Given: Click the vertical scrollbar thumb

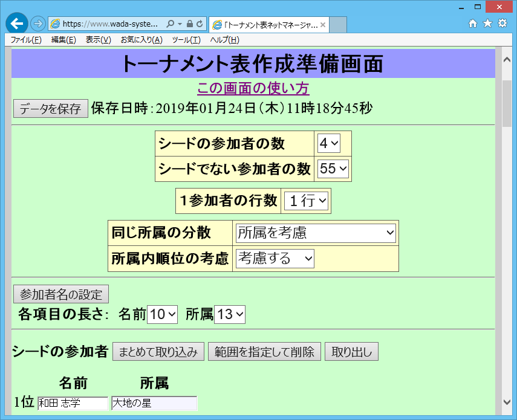Looking at the screenshot, I should click(x=507, y=103).
